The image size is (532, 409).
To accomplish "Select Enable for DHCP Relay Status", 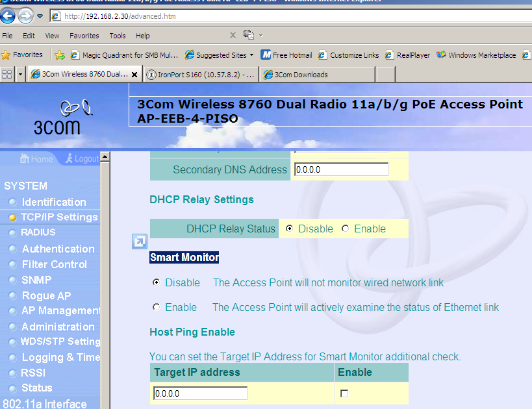I will pos(345,229).
